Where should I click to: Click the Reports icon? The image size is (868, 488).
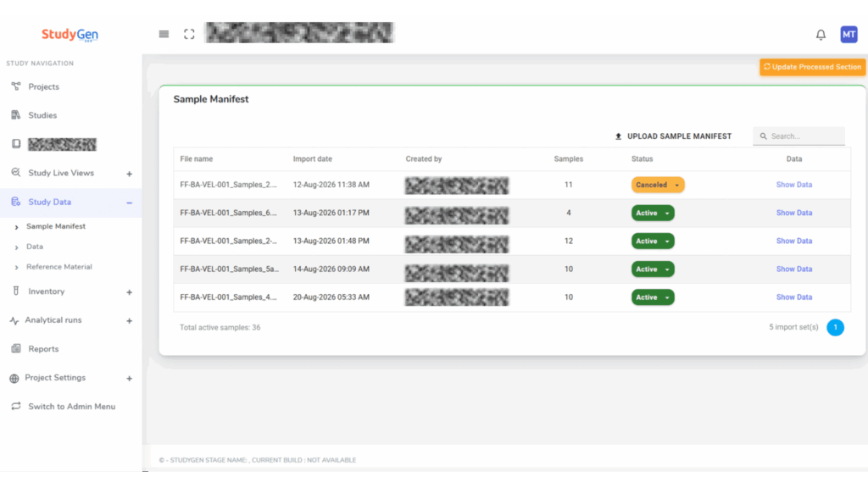(x=16, y=348)
